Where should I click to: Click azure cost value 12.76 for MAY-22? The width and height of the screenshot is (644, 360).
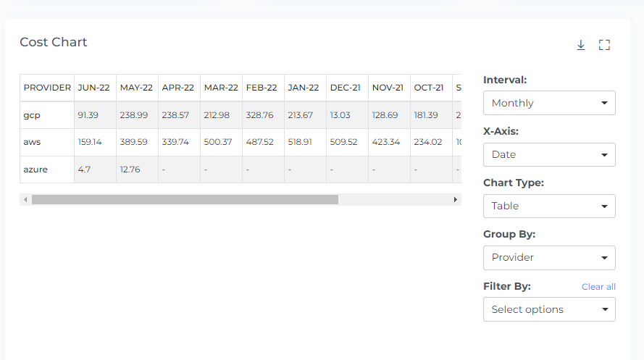(x=130, y=169)
